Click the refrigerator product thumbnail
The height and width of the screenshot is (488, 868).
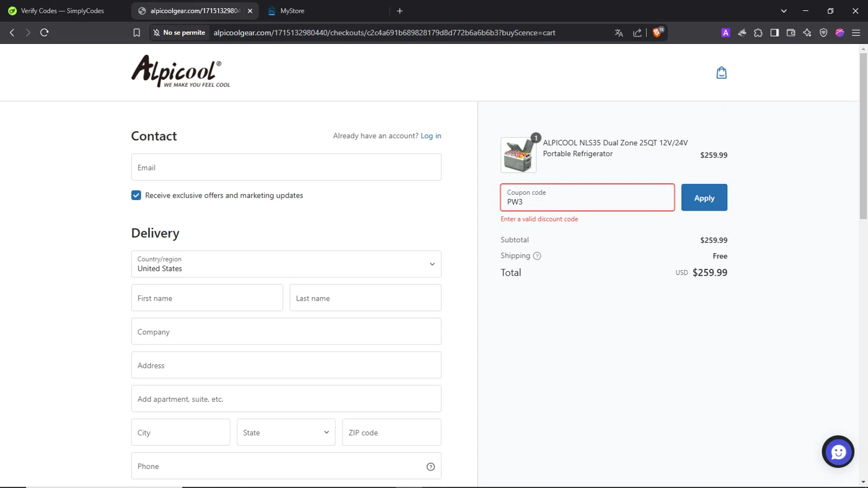click(x=518, y=155)
